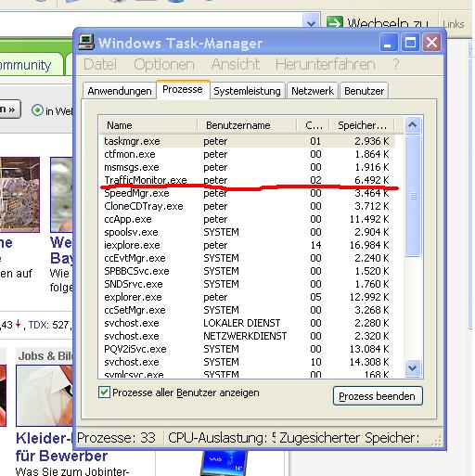This screenshot has width=475, height=476.
Task: Click the Prozesse: 33 status bar entry
Action: point(116,438)
